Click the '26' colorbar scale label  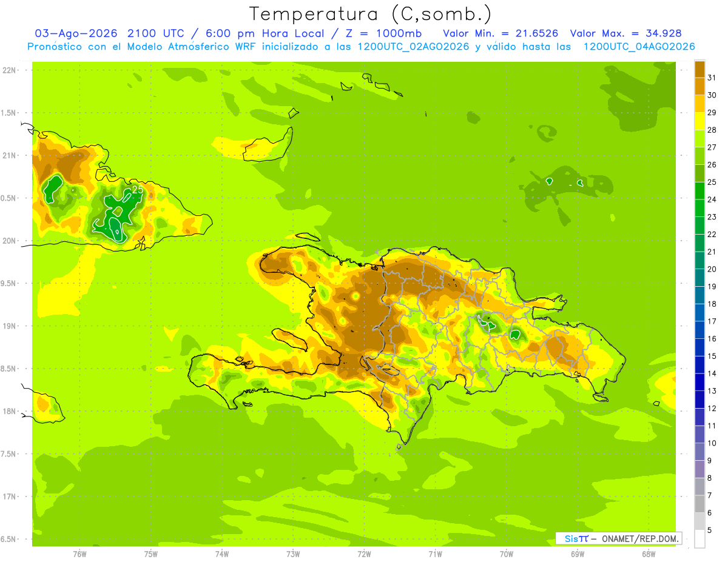(x=712, y=165)
